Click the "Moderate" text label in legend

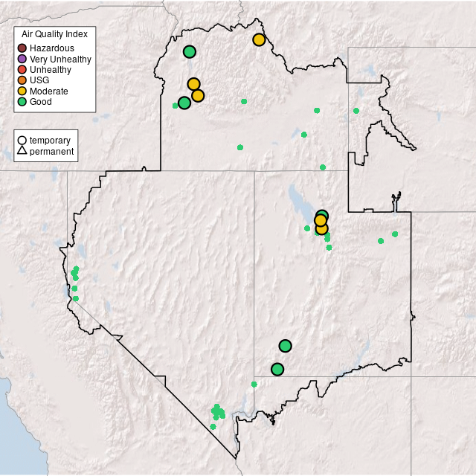pos(49,91)
